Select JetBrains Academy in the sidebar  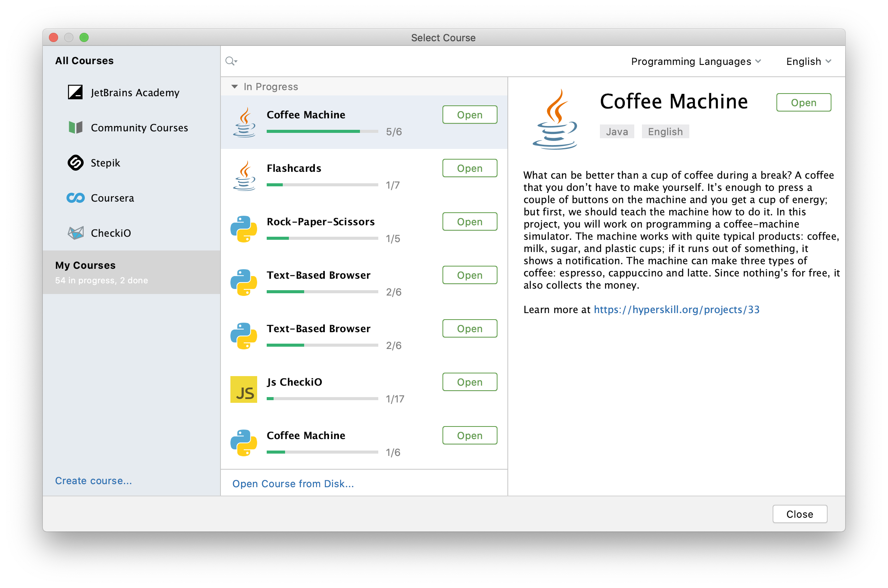point(131,92)
